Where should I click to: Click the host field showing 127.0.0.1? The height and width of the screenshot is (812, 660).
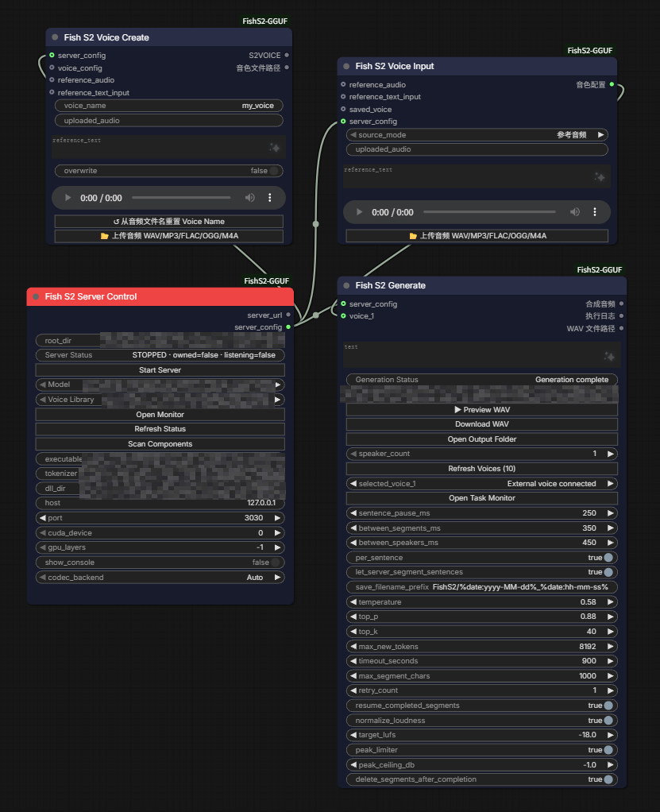point(160,503)
